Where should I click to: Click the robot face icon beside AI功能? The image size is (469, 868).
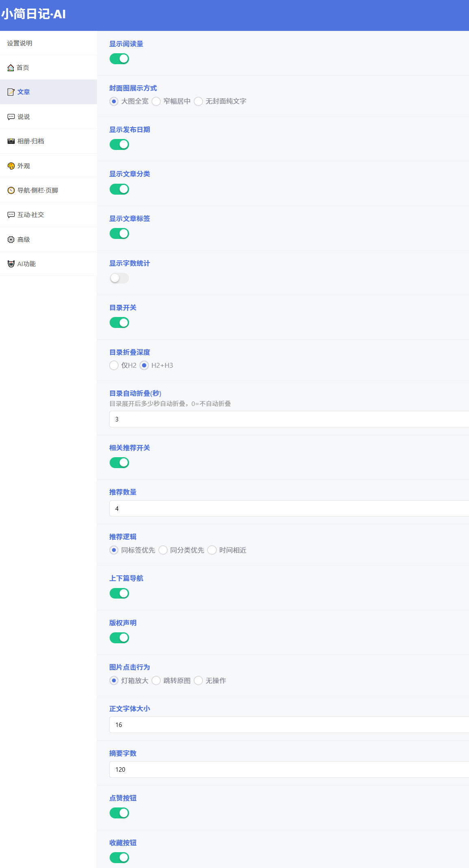pos(11,264)
